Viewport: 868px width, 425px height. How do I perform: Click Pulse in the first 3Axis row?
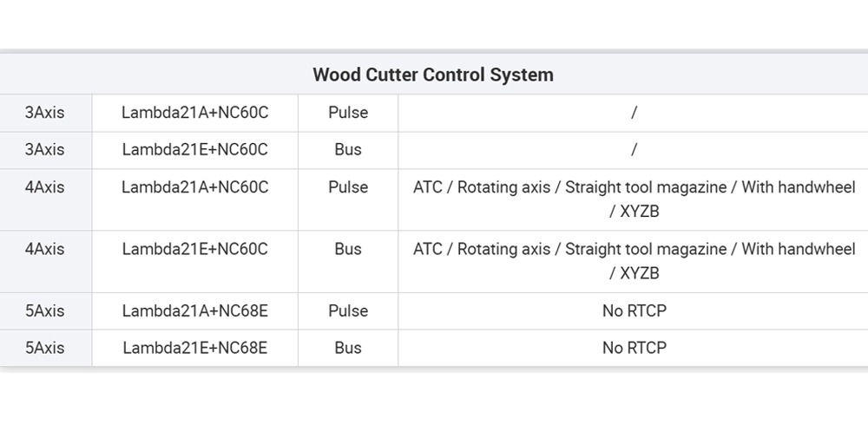348,113
